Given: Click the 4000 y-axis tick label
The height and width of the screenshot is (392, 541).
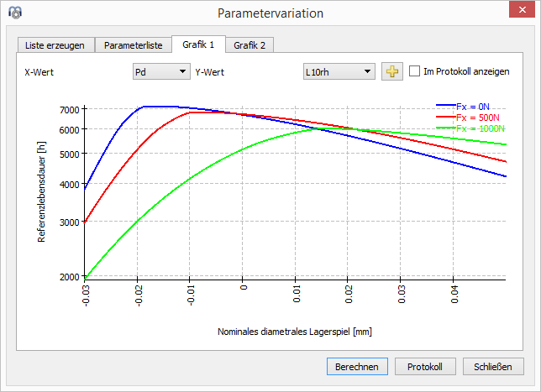Looking at the screenshot, I should pyautogui.click(x=70, y=185).
